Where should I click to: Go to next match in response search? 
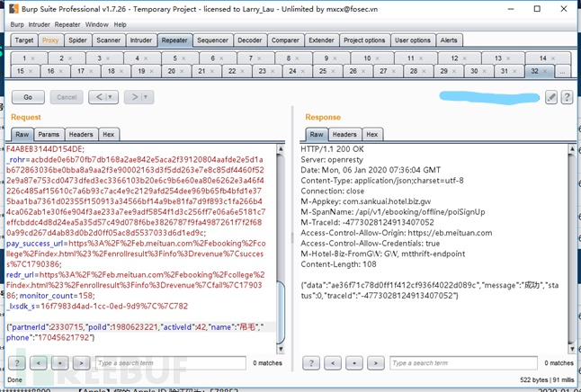tap(376, 363)
